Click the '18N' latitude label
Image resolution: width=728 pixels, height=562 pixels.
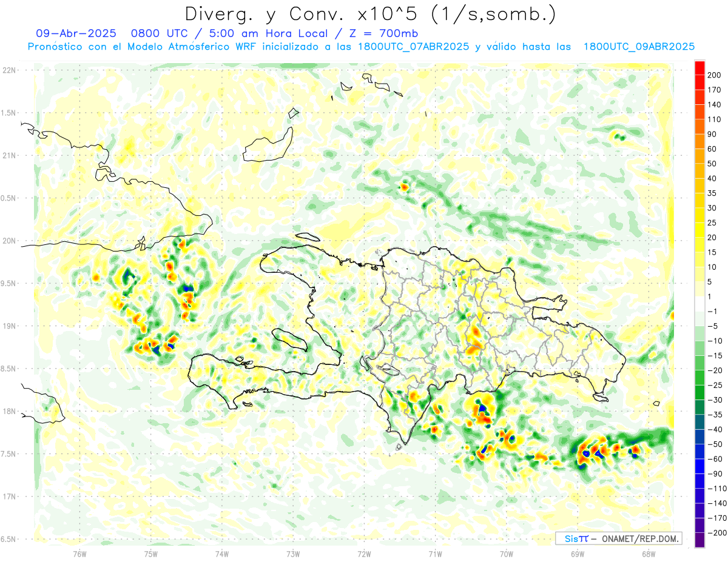click(8, 412)
